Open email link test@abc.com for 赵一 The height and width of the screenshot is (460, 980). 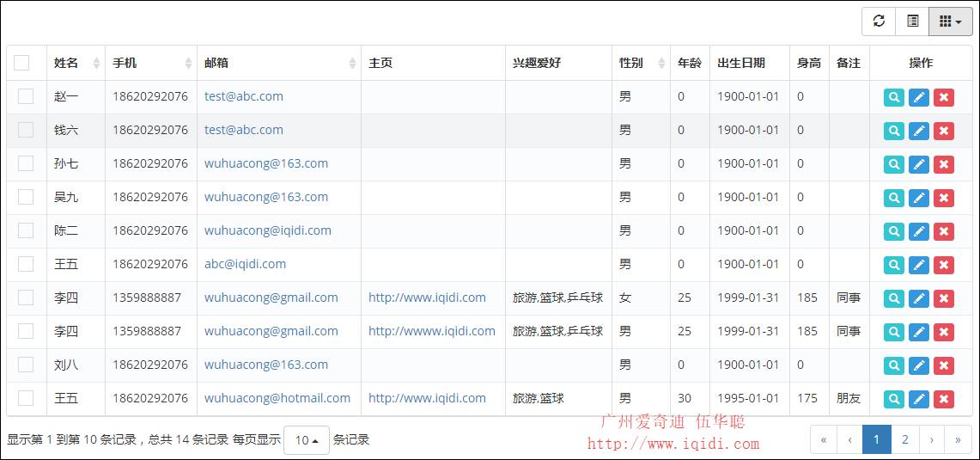(x=244, y=96)
